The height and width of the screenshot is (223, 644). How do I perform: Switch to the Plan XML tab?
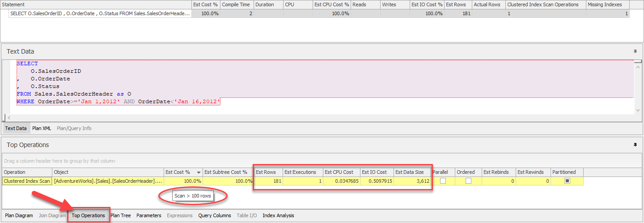point(42,128)
